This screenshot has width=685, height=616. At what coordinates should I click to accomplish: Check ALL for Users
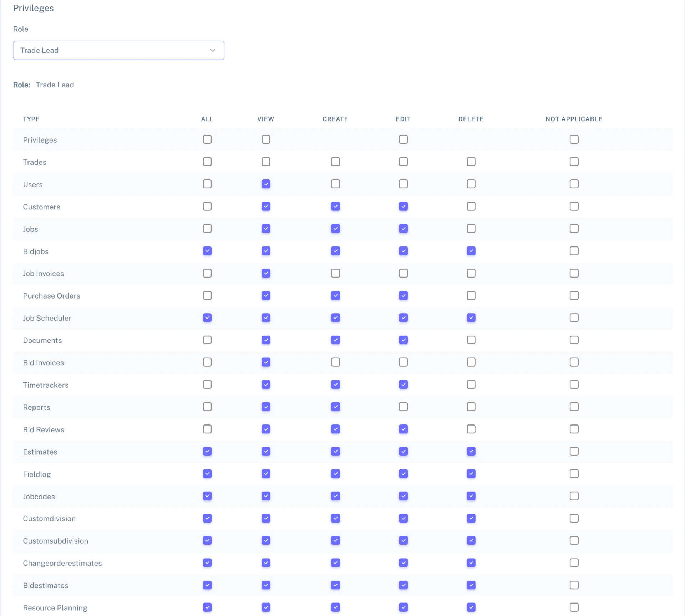click(x=207, y=184)
